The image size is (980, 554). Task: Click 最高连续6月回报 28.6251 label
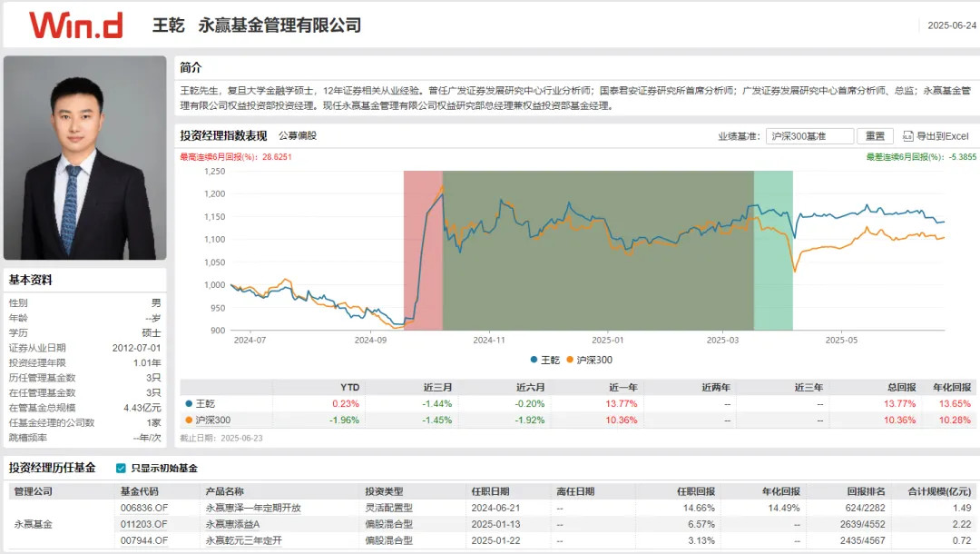(236, 157)
